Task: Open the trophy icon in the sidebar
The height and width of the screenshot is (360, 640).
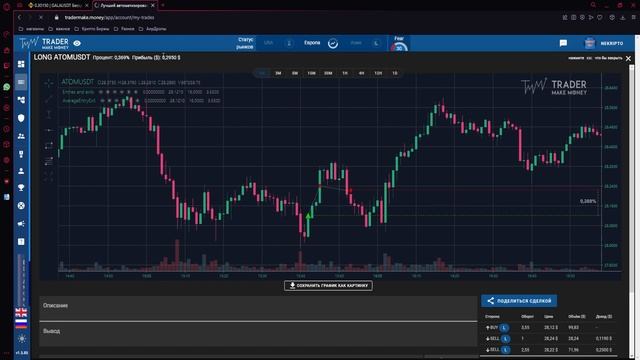Action: [21, 188]
